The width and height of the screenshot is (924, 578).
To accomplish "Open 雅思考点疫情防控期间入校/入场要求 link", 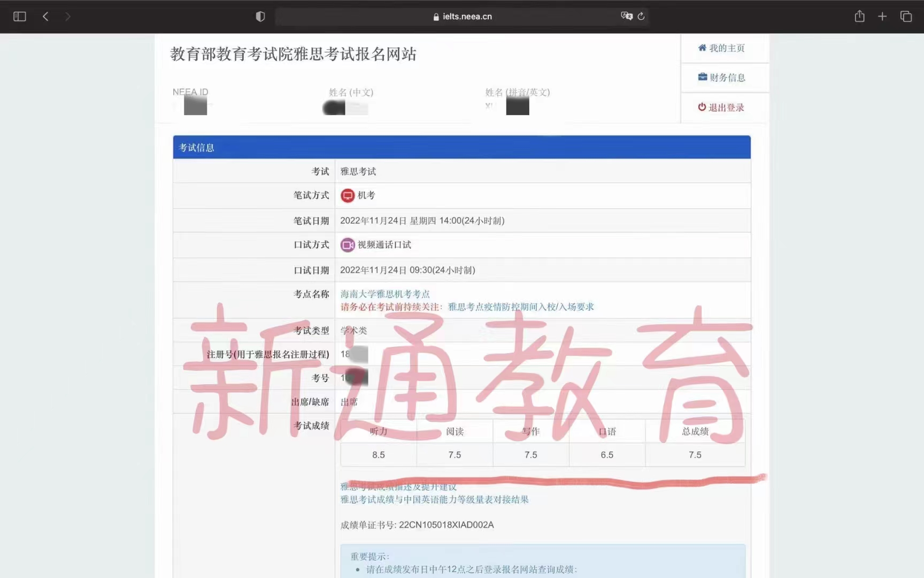I will [x=521, y=307].
